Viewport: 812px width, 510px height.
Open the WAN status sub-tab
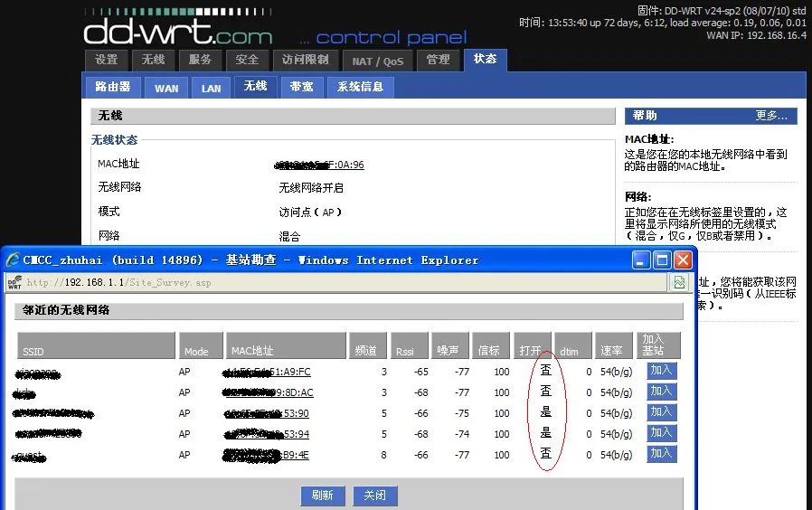point(166,88)
